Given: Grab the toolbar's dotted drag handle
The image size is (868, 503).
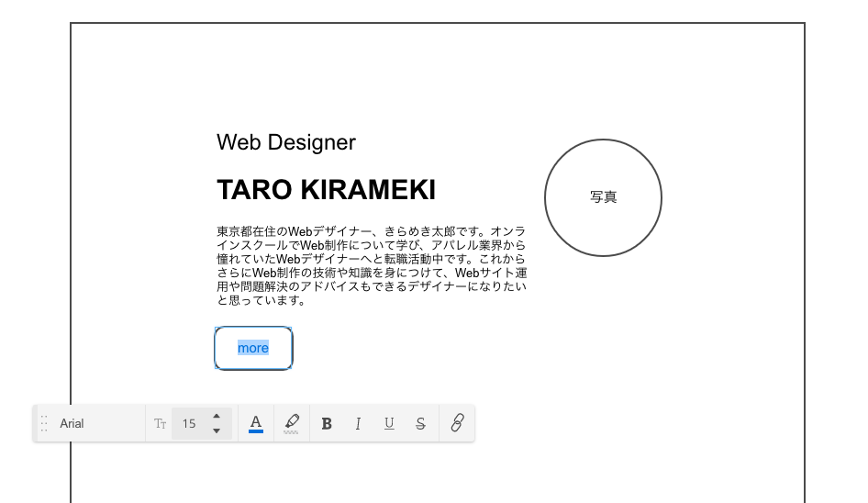Looking at the screenshot, I should 43,423.
